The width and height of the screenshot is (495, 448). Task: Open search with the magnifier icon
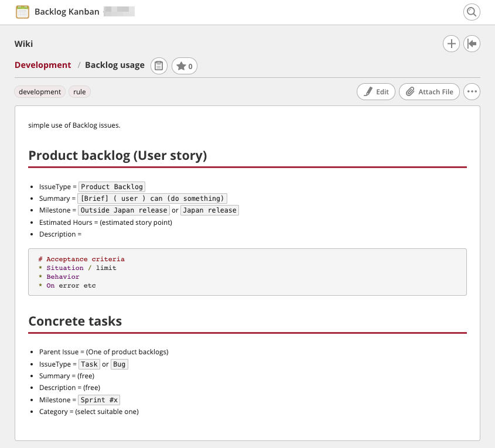472,12
